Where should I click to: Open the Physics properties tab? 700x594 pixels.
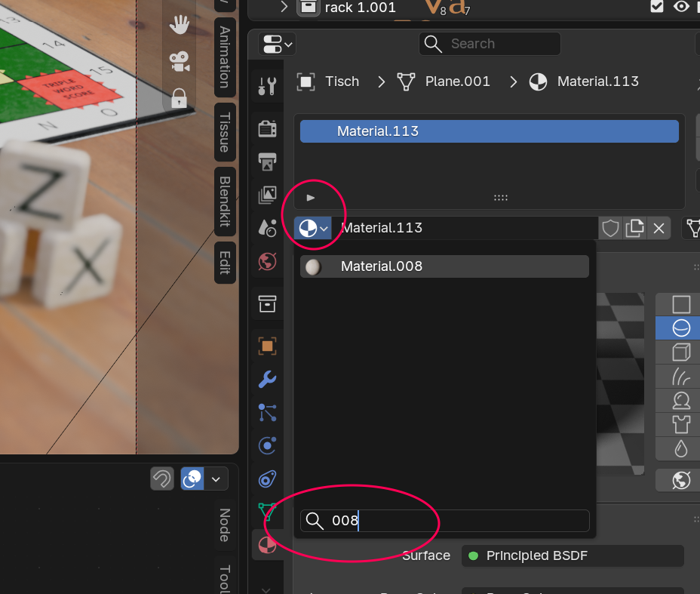coord(268,446)
